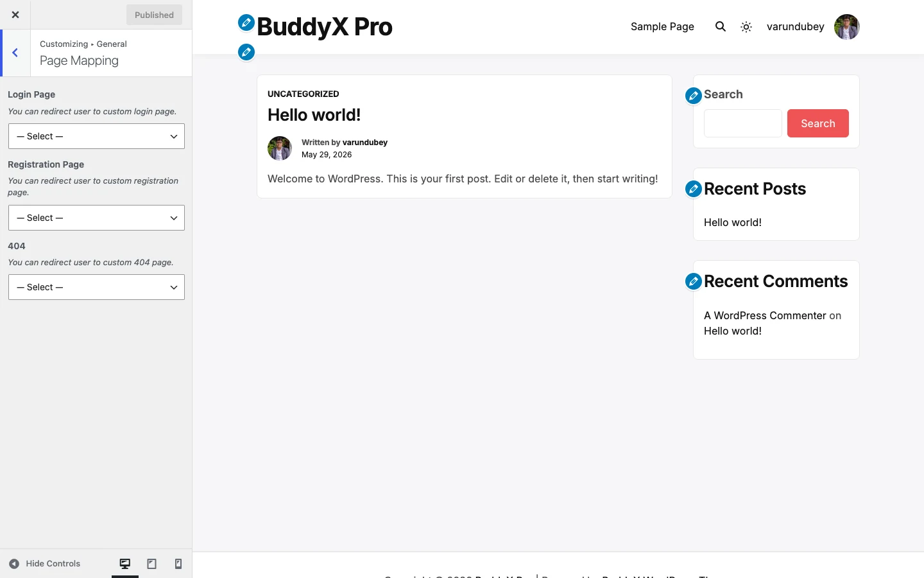Click the Recent Posts widget heading
This screenshot has width=924, height=578.
point(755,189)
